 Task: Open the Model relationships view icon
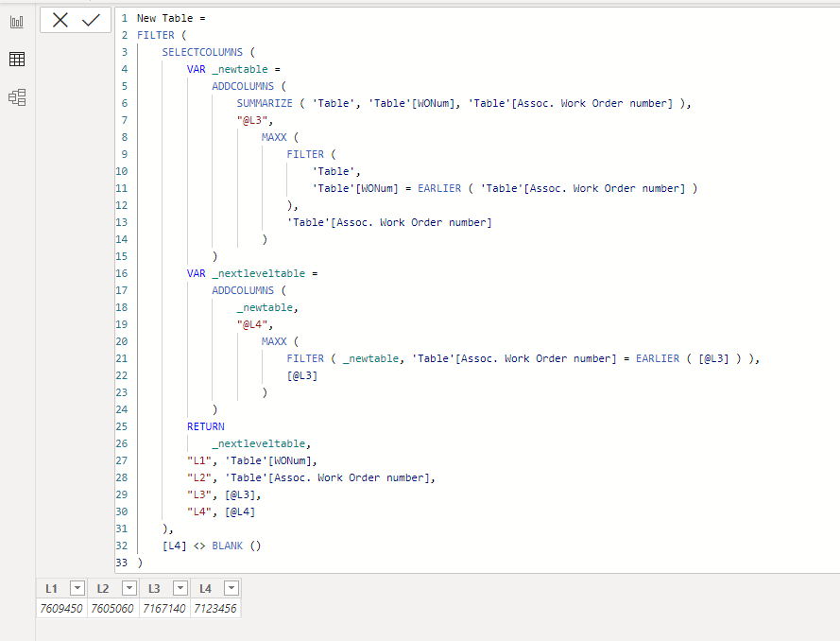(x=17, y=97)
